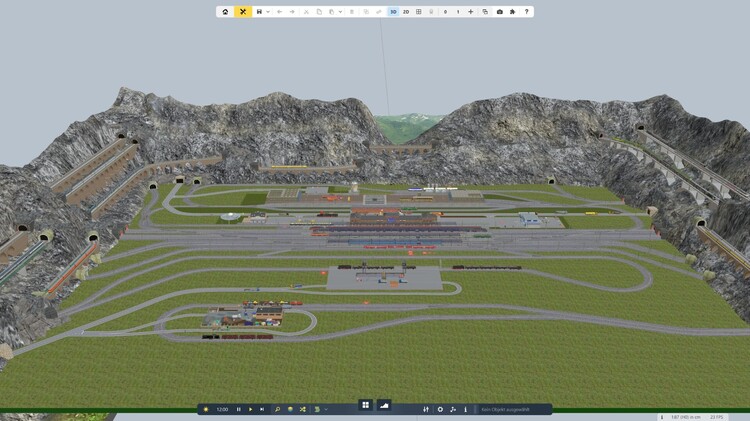Click the scale readout in status bar
Image resolution: width=750 pixels, height=421 pixels.
coord(684,417)
